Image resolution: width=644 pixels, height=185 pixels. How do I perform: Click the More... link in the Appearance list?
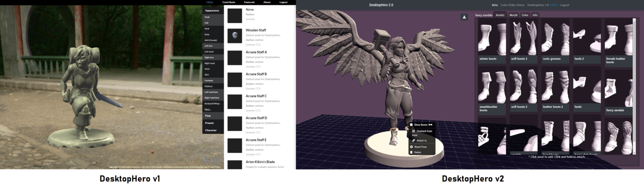(208, 110)
